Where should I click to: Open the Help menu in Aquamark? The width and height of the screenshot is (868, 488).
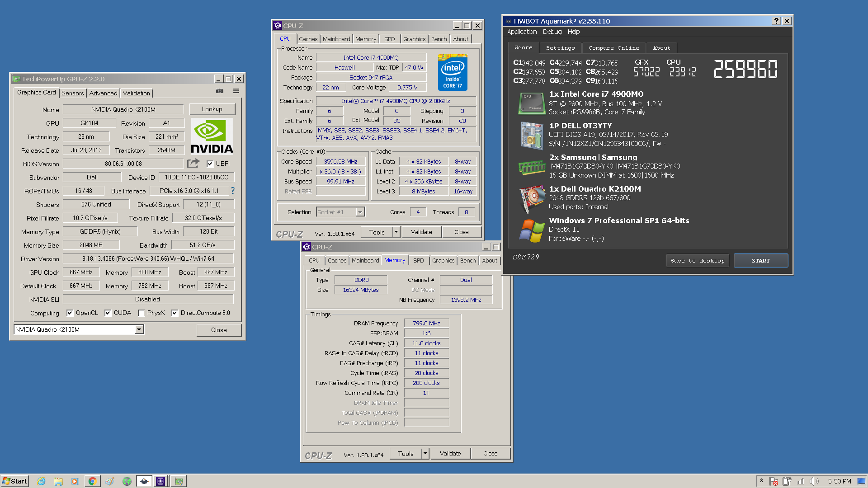click(x=574, y=32)
